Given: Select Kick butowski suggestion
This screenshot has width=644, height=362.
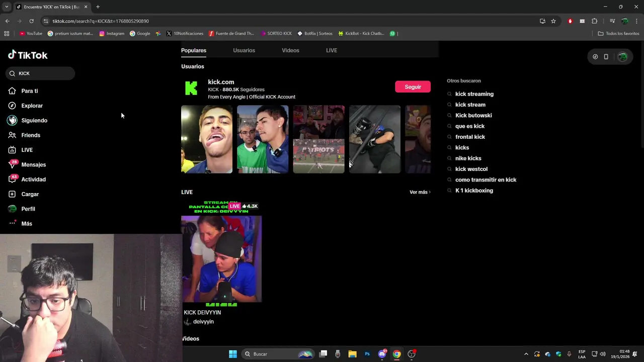Looking at the screenshot, I should [x=473, y=116].
